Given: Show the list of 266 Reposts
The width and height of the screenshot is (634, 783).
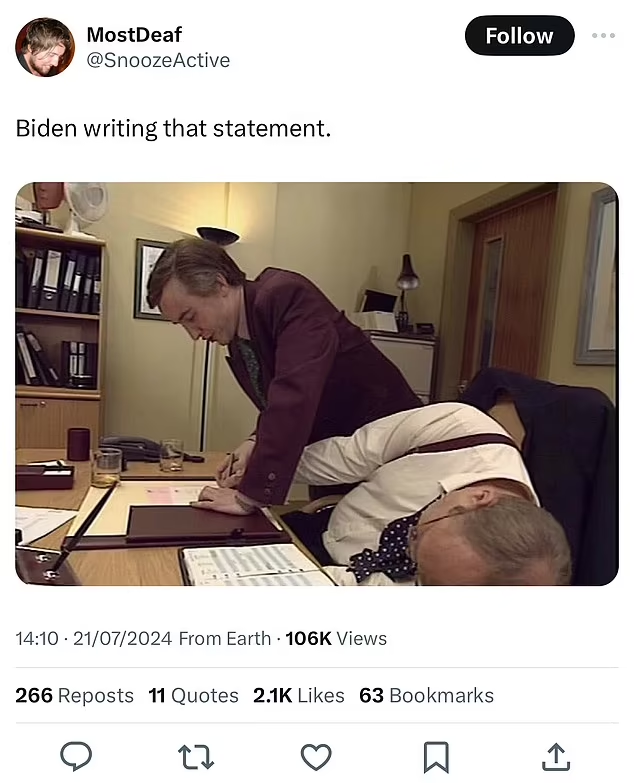Looking at the screenshot, I should click(x=74, y=695).
